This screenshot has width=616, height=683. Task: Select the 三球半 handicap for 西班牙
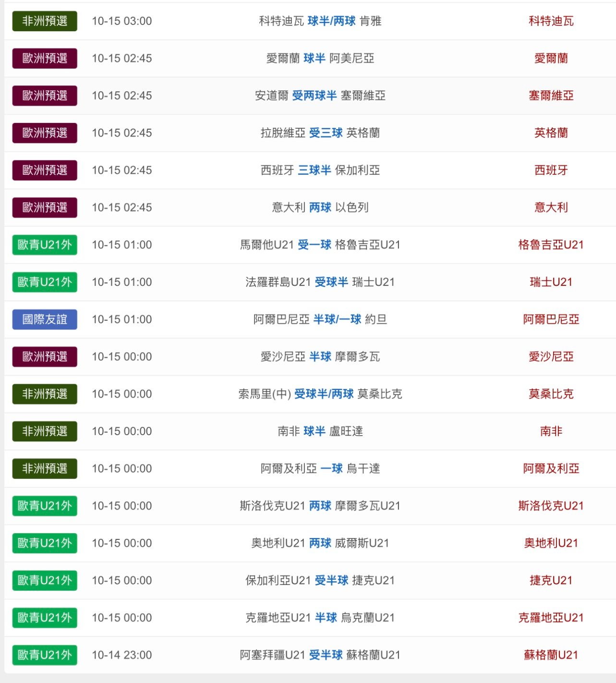pos(314,170)
